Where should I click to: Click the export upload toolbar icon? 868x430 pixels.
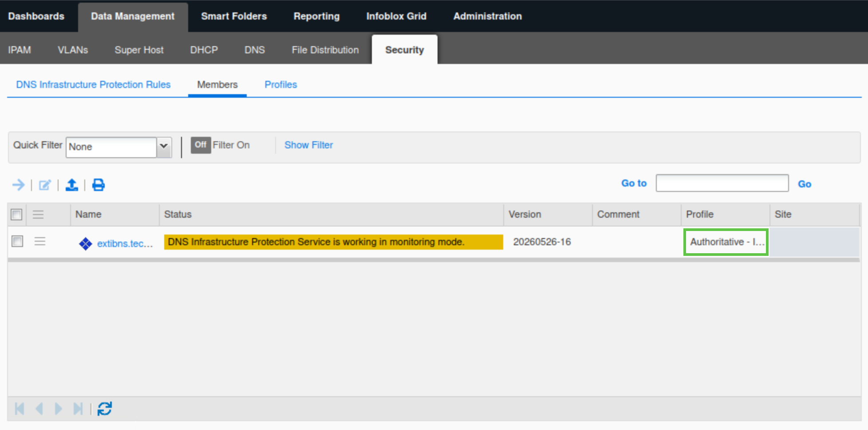[71, 185]
